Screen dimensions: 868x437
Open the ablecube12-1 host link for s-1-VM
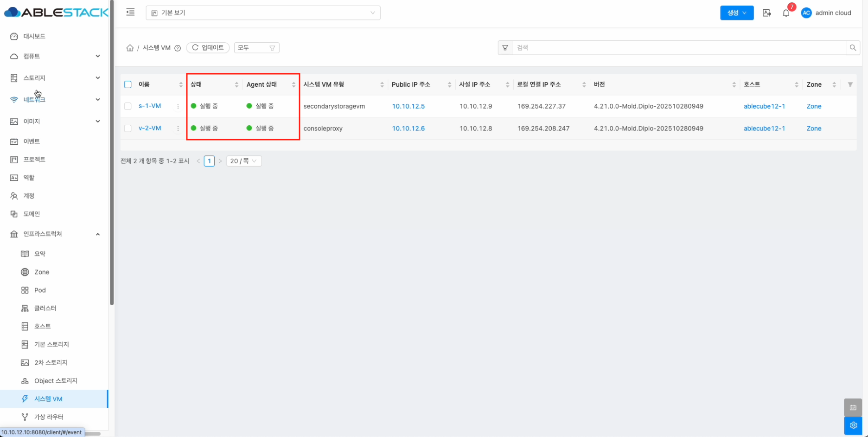click(764, 106)
